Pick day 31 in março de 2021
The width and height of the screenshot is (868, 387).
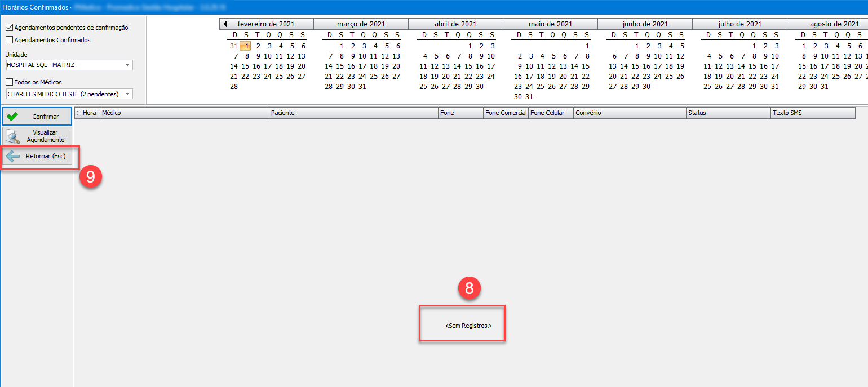(x=362, y=87)
